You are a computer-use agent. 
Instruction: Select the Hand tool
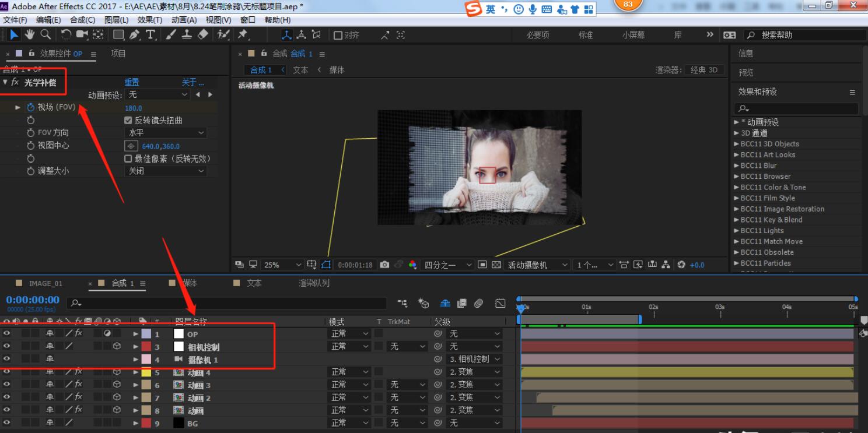(x=30, y=35)
